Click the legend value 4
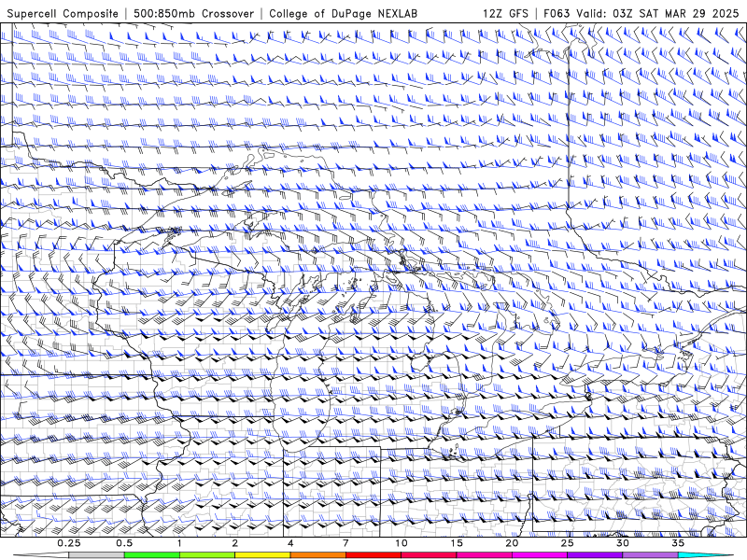Viewport: 747px width, 560px height. [x=290, y=543]
